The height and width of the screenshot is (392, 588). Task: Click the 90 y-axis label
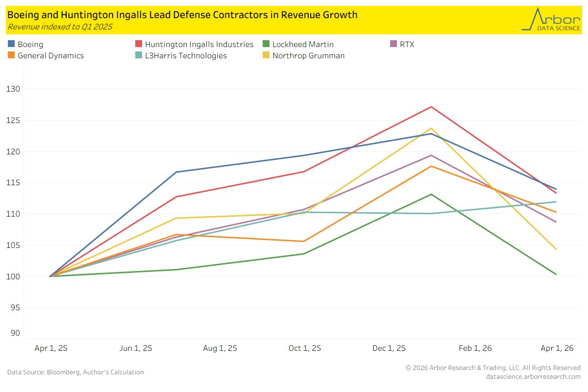point(15,333)
